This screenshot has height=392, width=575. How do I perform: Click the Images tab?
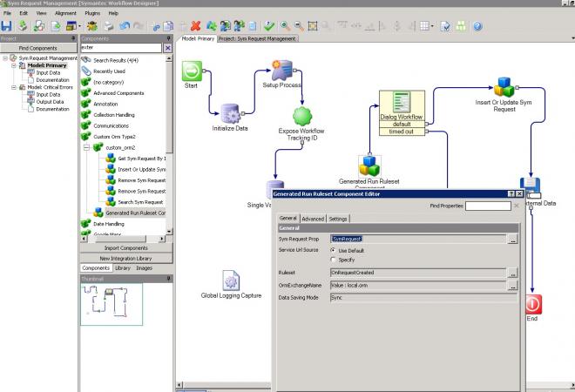[x=144, y=268]
